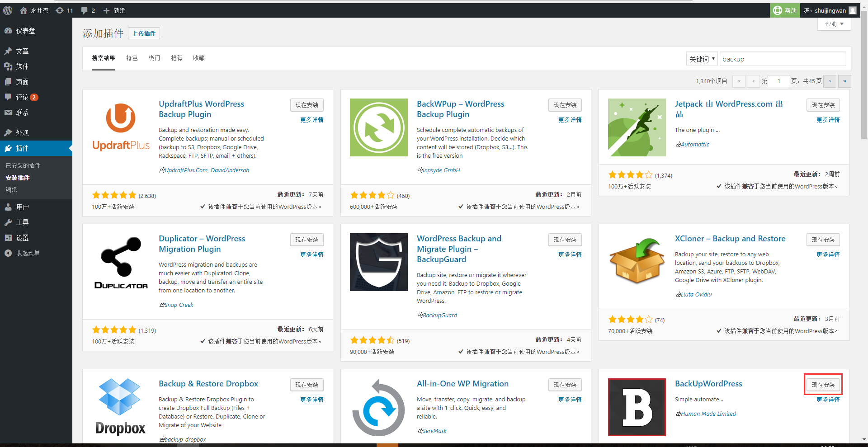Open UpdraftPlus WordPress Backup Plugin title

201,109
